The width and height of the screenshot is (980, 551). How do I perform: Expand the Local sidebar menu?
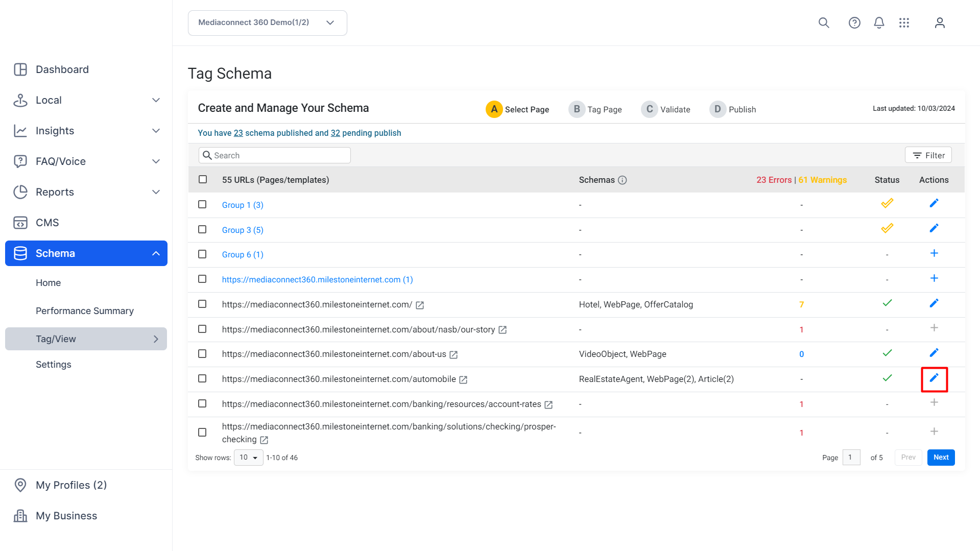click(156, 100)
